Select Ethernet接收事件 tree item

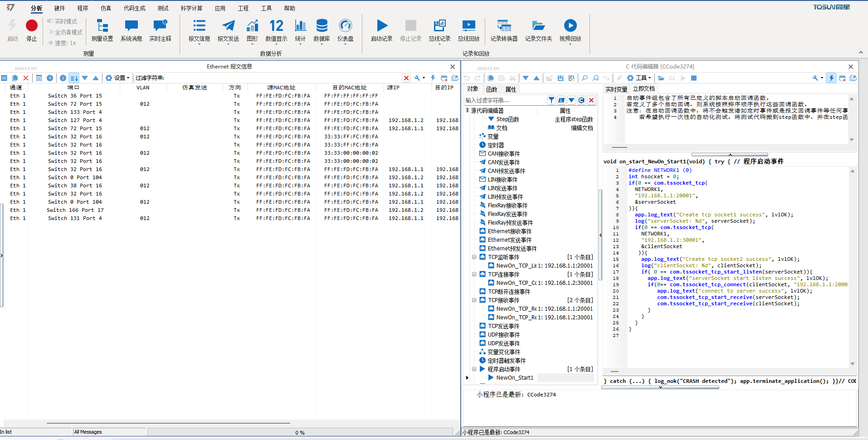[x=510, y=231]
